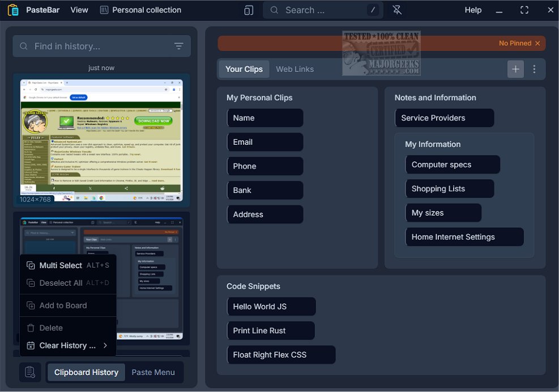Click into Find in history field
The width and height of the screenshot is (559, 392).
tap(101, 46)
